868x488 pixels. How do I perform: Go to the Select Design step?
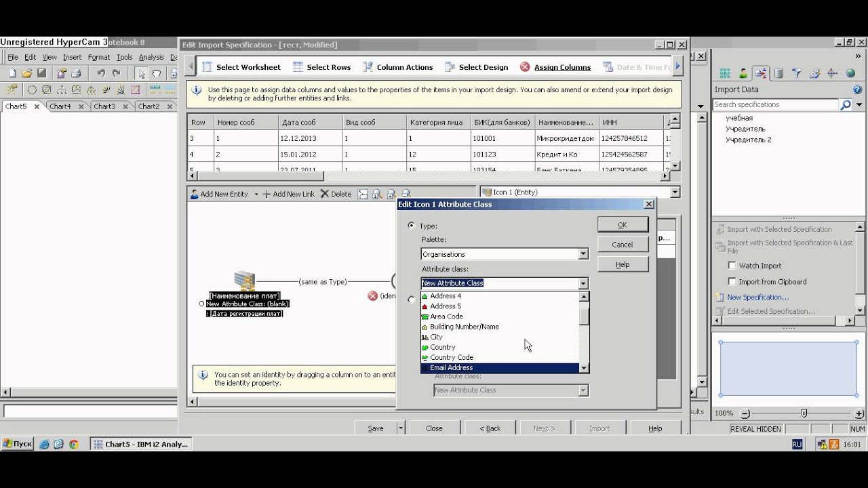(477, 67)
